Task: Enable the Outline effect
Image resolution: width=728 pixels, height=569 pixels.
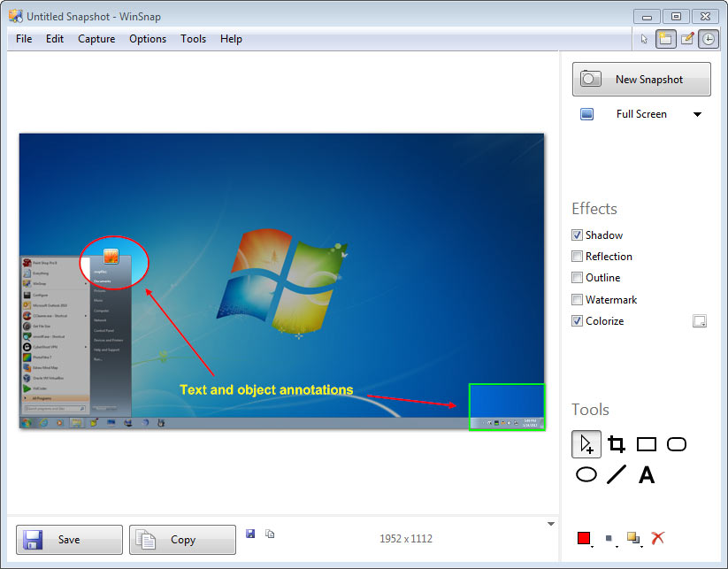Action: coord(577,278)
